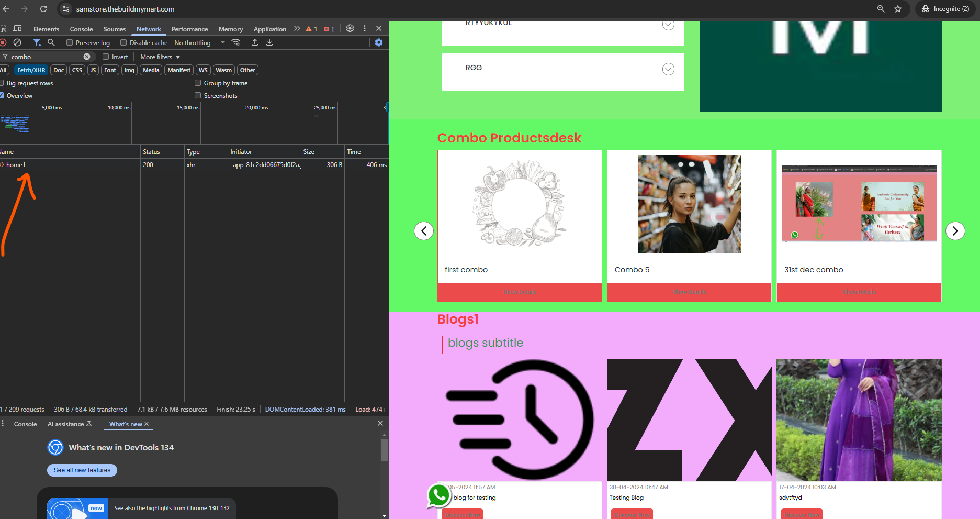Image resolution: width=980 pixels, height=519 pixels.
Task: Toggle the network filter funnel icon
Action: 37,42
